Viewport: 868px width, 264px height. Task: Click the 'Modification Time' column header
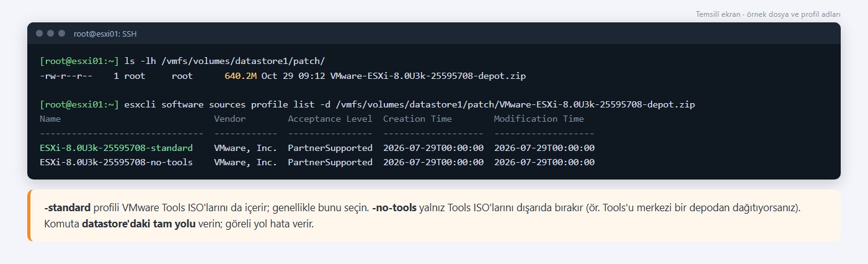(539, 119)
